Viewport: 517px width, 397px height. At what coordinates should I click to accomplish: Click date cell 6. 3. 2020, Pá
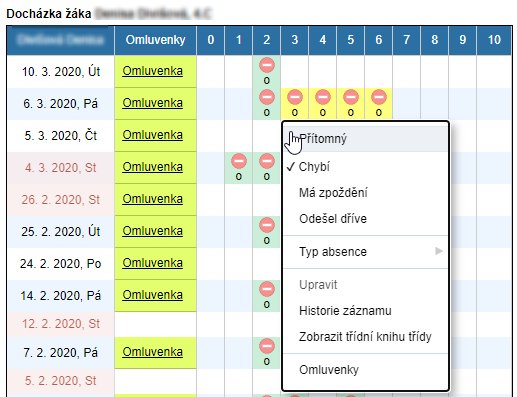[61, 104]
